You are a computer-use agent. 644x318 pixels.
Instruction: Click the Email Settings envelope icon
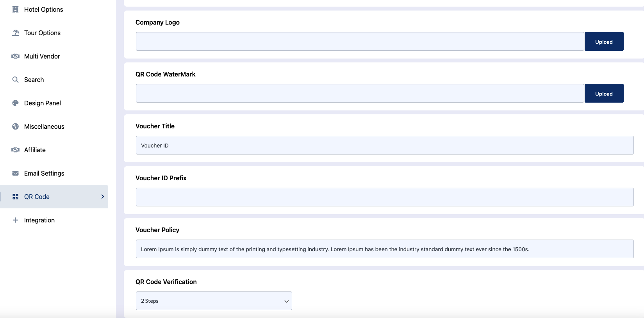pos(15,173)
